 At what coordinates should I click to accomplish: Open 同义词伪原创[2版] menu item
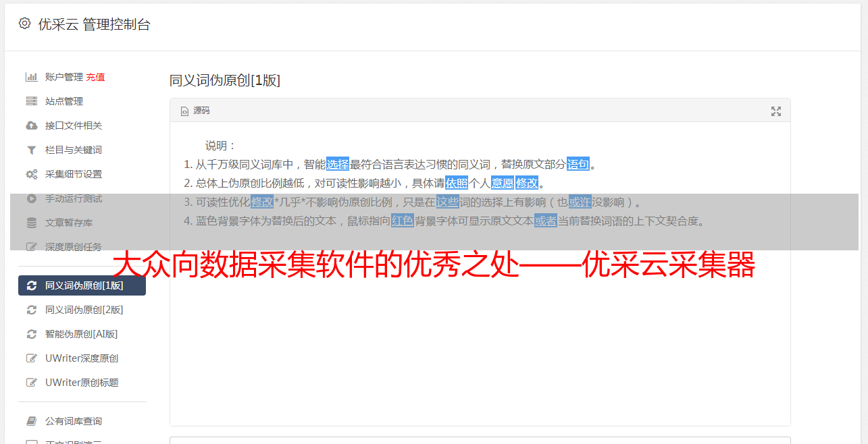pos(82,310)
